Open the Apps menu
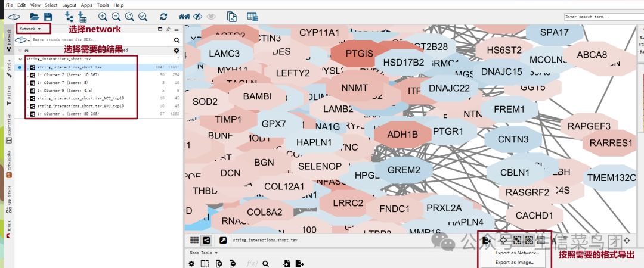Image resolution: width=644 pixels, height=268 pixels. (x=86, y=5)
